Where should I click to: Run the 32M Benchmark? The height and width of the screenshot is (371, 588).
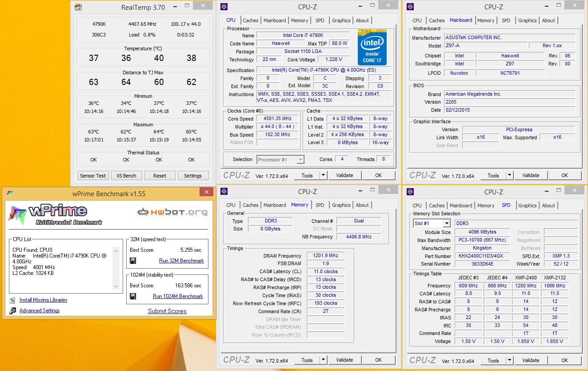(181, 261)
